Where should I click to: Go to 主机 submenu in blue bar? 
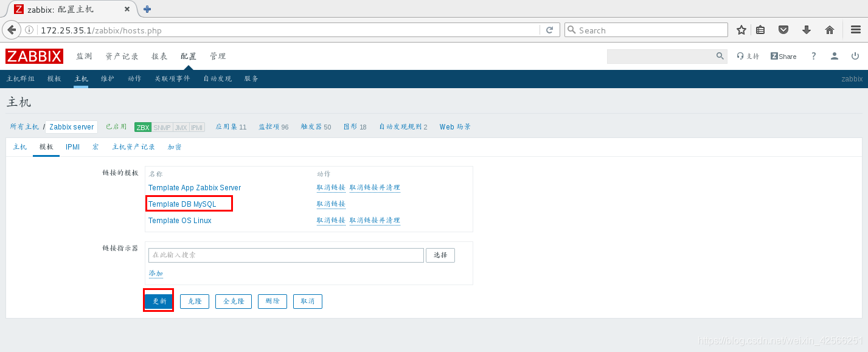(81, 79)
